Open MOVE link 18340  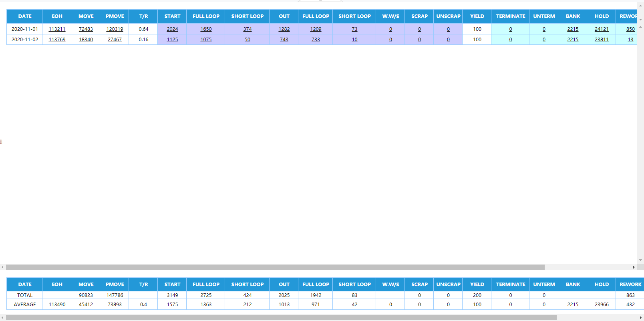tap(86, 40)
